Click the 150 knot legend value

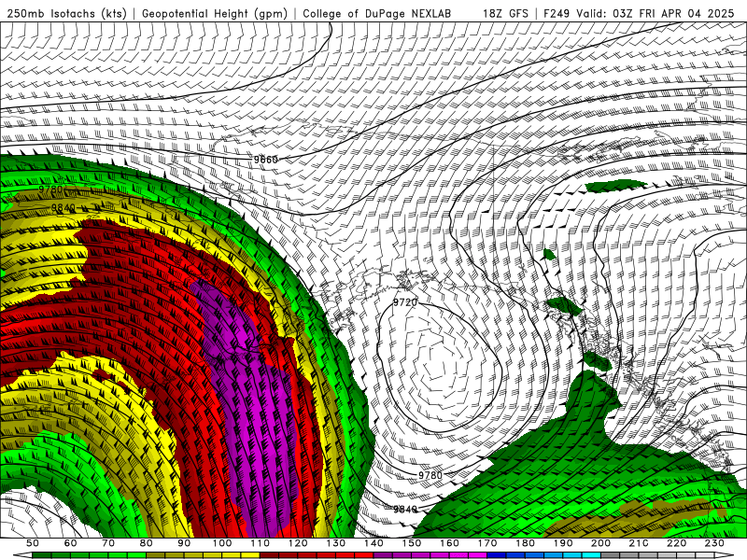412,543
